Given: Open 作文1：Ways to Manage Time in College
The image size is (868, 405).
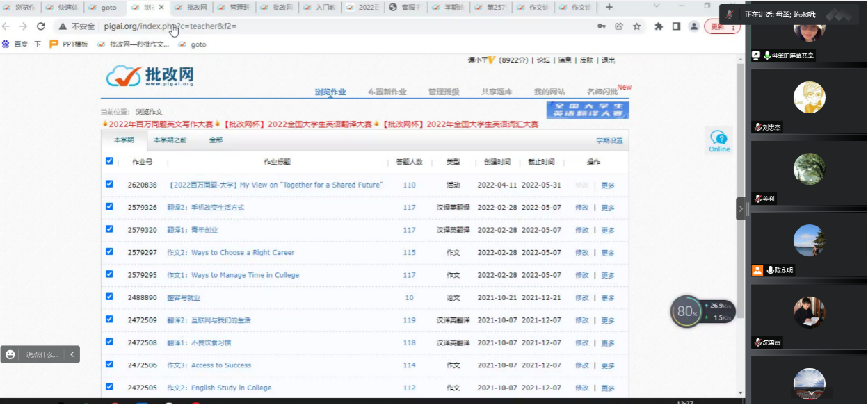Looking at the screenshot, I should [x=233, y=275].
